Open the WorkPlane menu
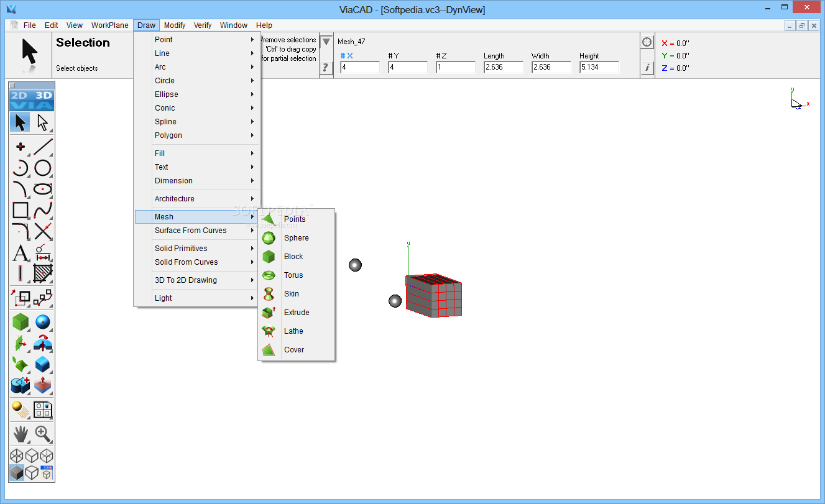Image resolution: width=825 pixels, height=504 pixels. tap(110, 25)
